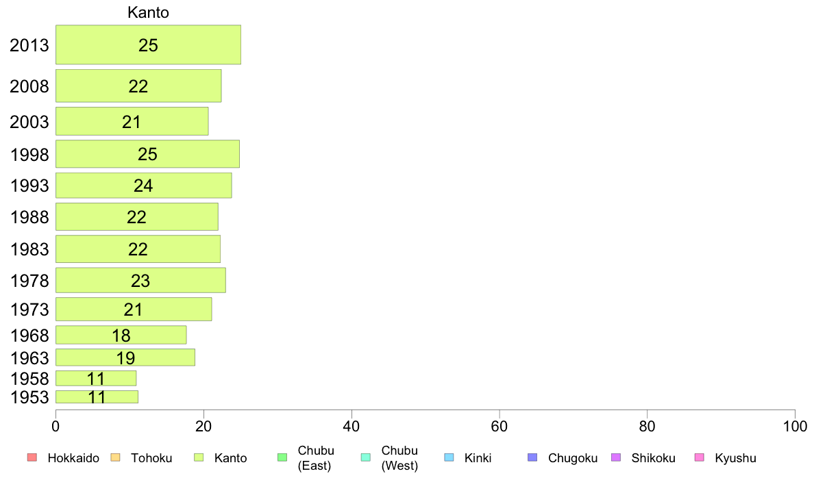Click the 2003 year axis label
814x504 pixels.
pos(29,121)
